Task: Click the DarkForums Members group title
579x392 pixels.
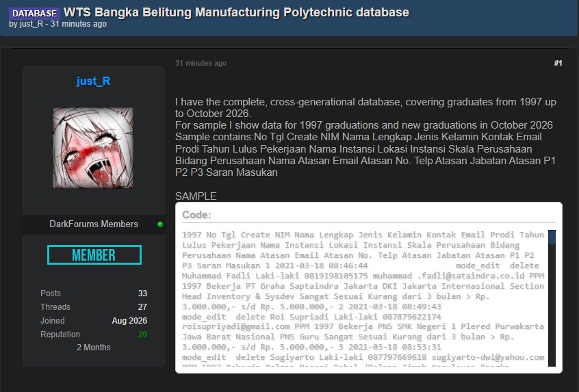Action: pyautogui.click(x=94, y=224)
